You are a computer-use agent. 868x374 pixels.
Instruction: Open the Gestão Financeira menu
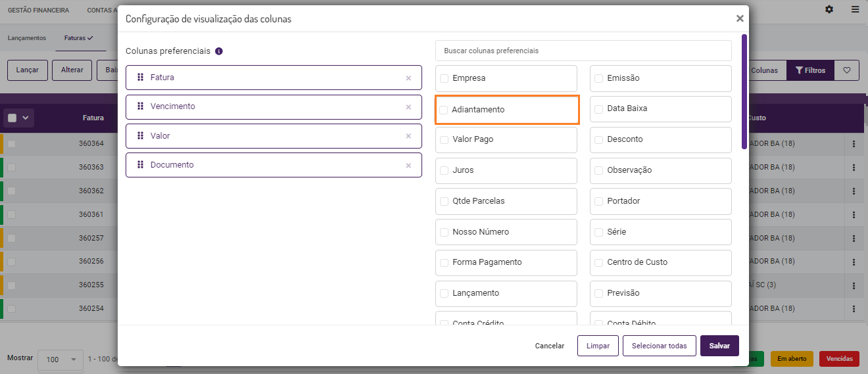38,10
